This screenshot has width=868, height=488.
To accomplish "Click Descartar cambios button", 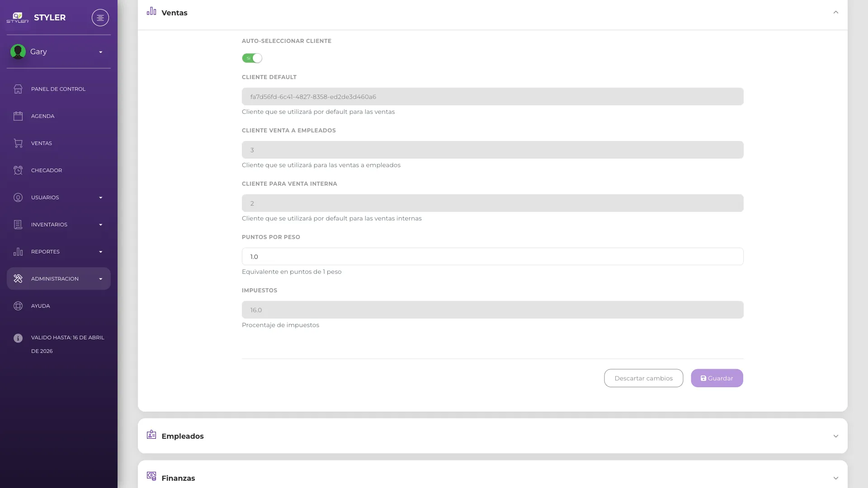I will (x=643, y=378).
